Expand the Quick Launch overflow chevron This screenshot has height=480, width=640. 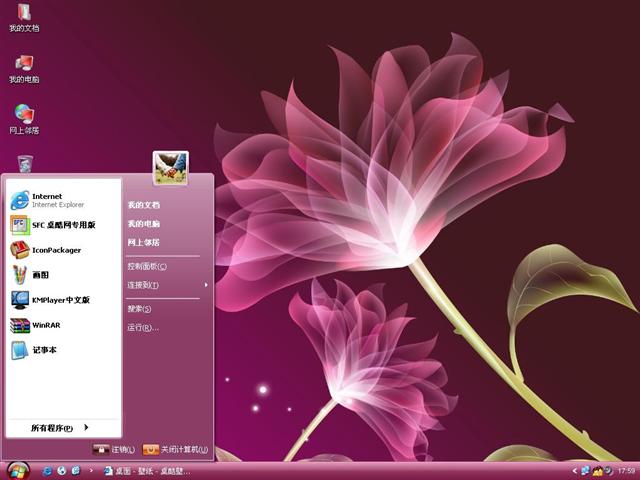(x=91, y=471)
